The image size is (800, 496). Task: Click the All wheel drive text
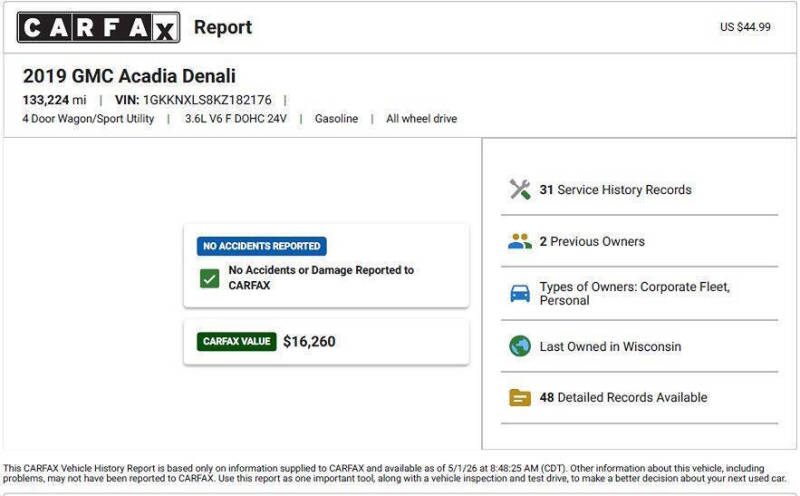tap(421, 119)
